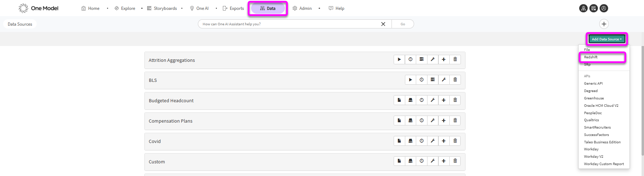Image resolution: width=644 pixels, height=176 pixels.
Task: Delete the Custom data source
Action: coord(455,161)
